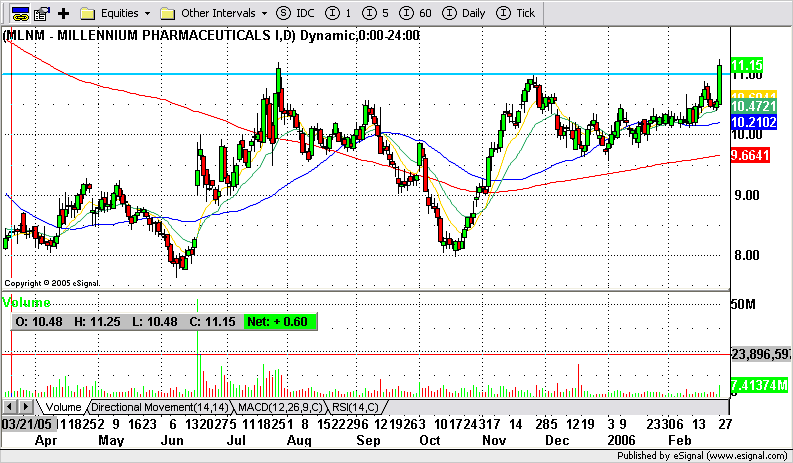Switch to the 60-minute interval

click(x=415, y=13)
